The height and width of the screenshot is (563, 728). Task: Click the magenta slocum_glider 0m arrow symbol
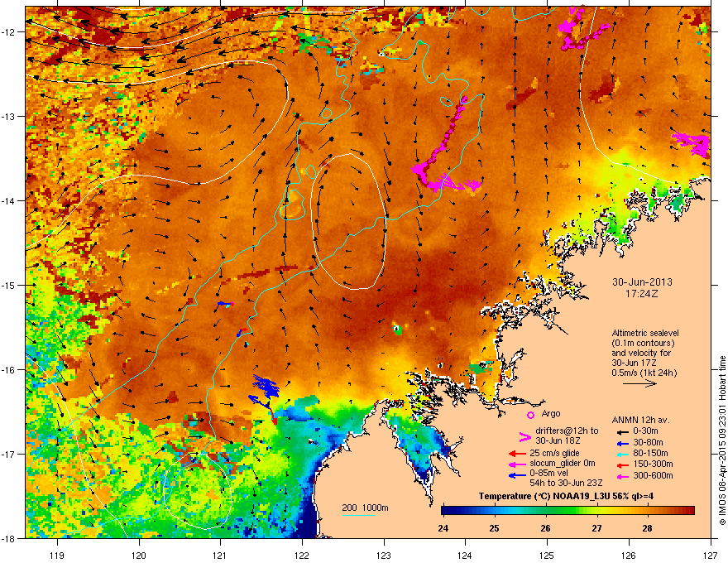click(517, 464)
